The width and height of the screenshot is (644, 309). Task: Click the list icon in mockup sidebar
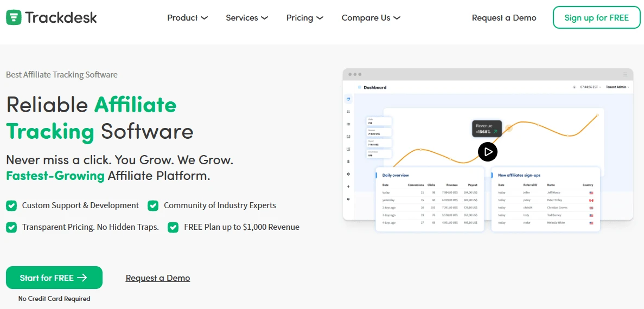(348, 124)
